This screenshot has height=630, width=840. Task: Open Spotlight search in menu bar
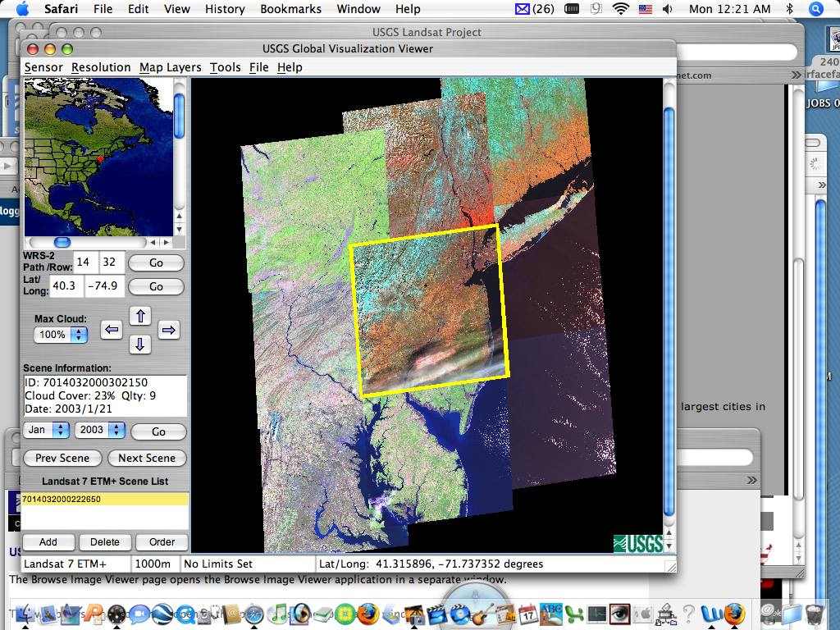coord(815,8)
